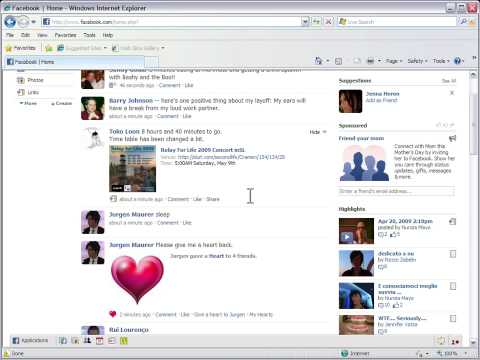Open the Tools menu in menu bar
This screenshot has width=480, height=360.
click(89, 35)
